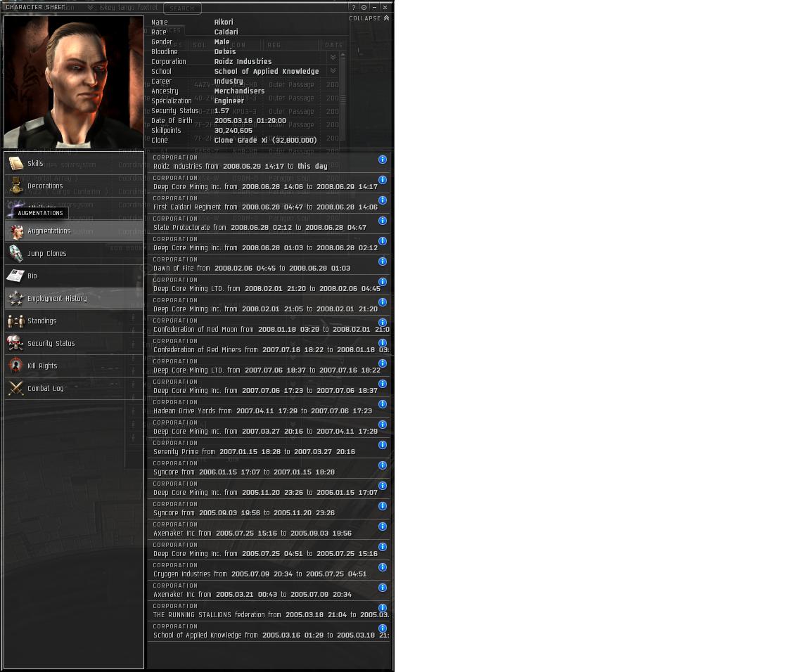This screenshot has height=672, width=799.
Task: Show info for Cryogen Industries row
Action: [x=383, y=567]
